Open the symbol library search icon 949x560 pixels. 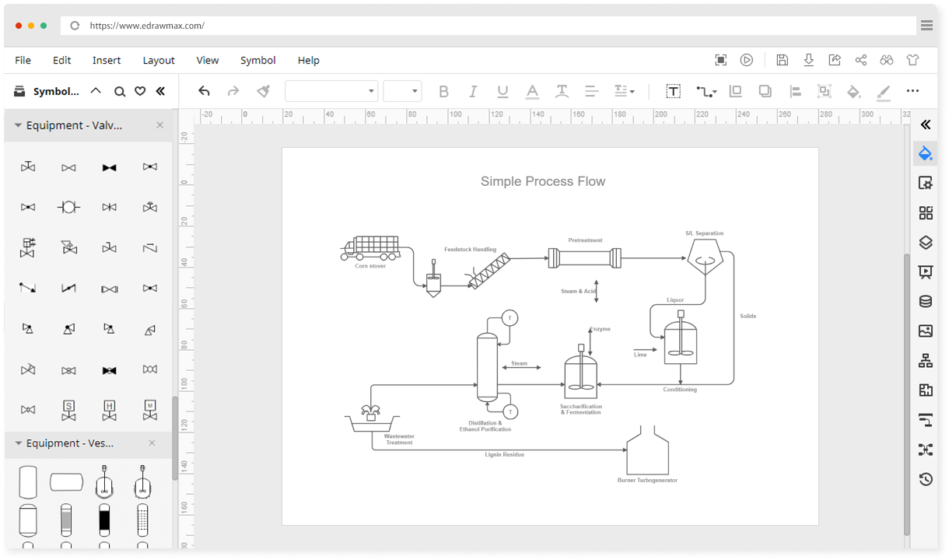click(x=120, y=91)
